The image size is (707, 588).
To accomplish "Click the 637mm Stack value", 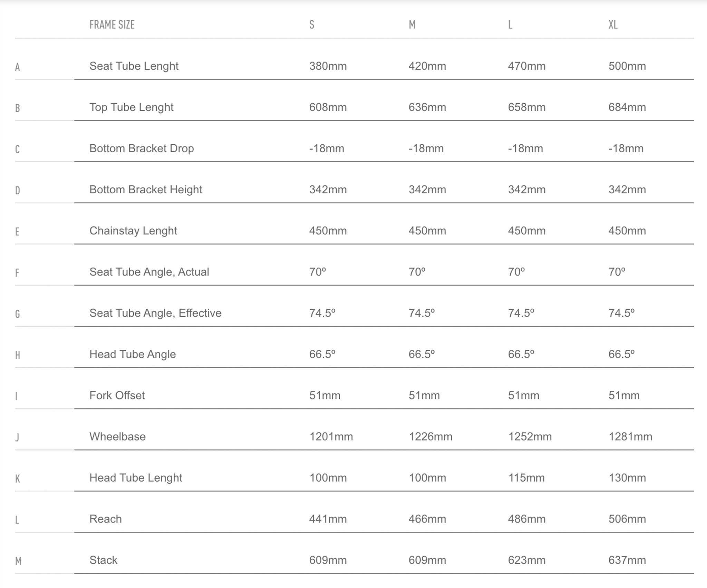I will [627, 560].
